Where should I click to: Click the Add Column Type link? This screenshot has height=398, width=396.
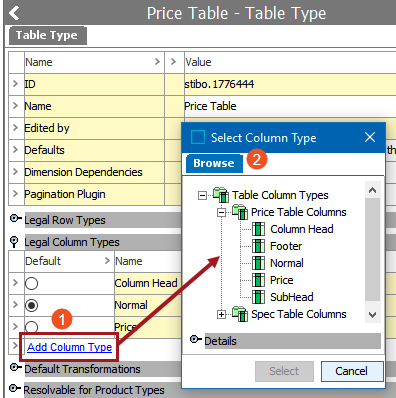[70, 347]
